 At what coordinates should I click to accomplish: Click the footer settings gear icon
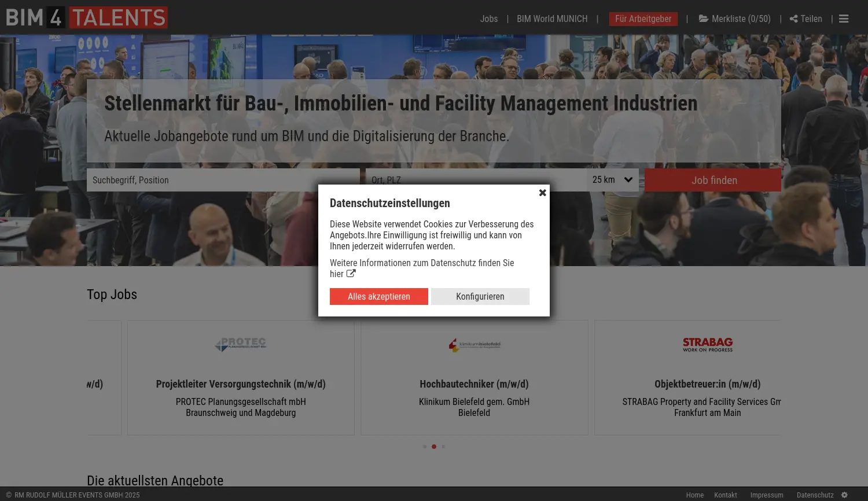(844, 495)
